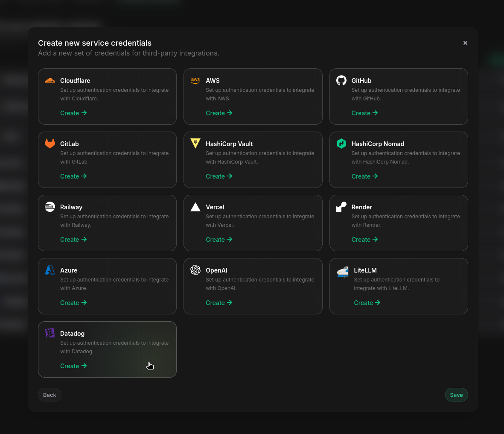Click the GitHub octocat icon
Screen dimensions: 504x434
341,80
